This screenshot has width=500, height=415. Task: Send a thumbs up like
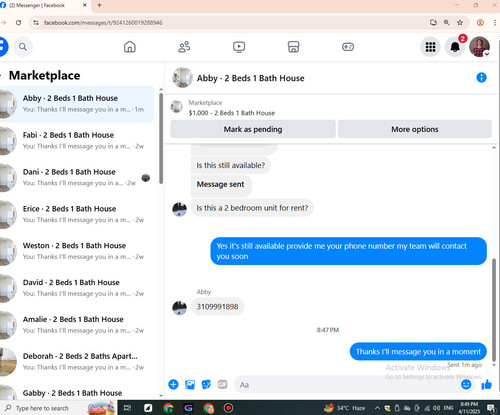(x=487, y=384)
